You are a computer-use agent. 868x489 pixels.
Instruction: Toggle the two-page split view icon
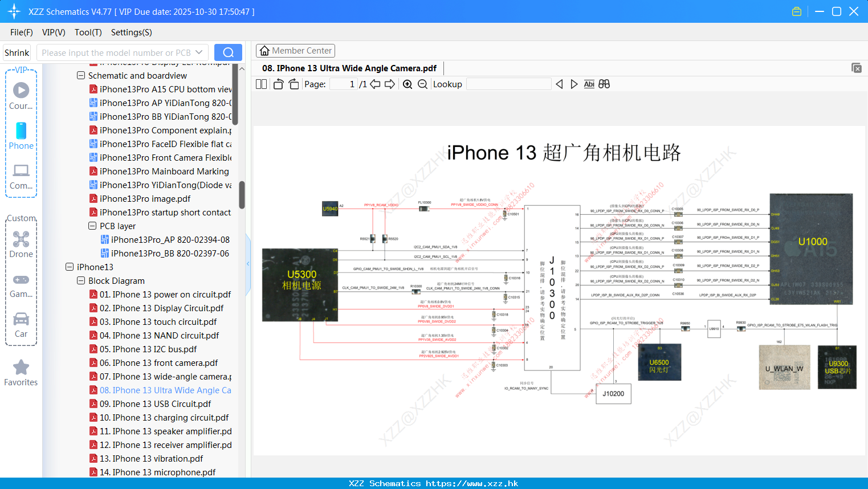click(261, 84)
